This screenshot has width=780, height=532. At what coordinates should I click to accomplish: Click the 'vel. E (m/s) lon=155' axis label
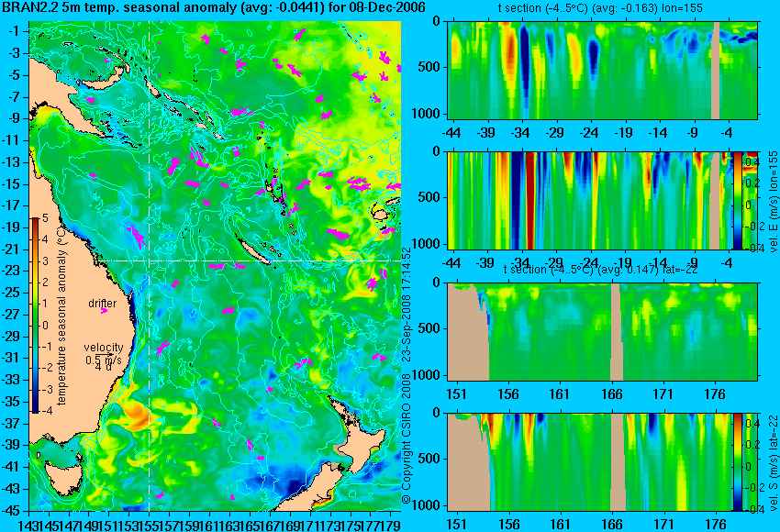point(774,202)
